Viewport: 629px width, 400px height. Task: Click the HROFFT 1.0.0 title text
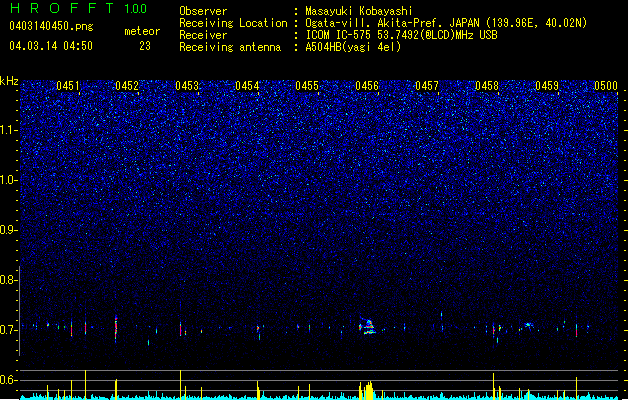(79, 8)
